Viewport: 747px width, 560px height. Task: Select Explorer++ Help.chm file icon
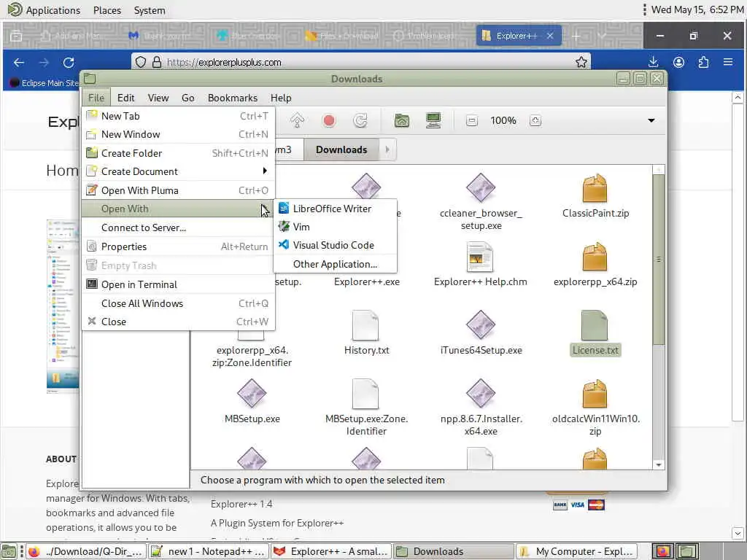click(x=480, y=257)
